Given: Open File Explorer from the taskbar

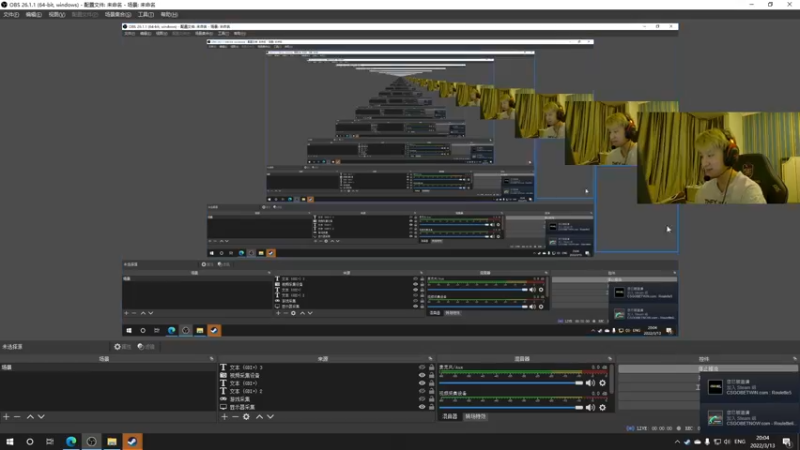Looking at the screenshot, I should point(112,441).
